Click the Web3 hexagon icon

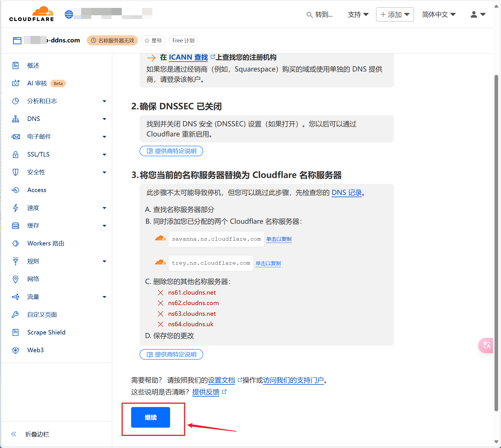pyautogui.click(x=16, y=350)
